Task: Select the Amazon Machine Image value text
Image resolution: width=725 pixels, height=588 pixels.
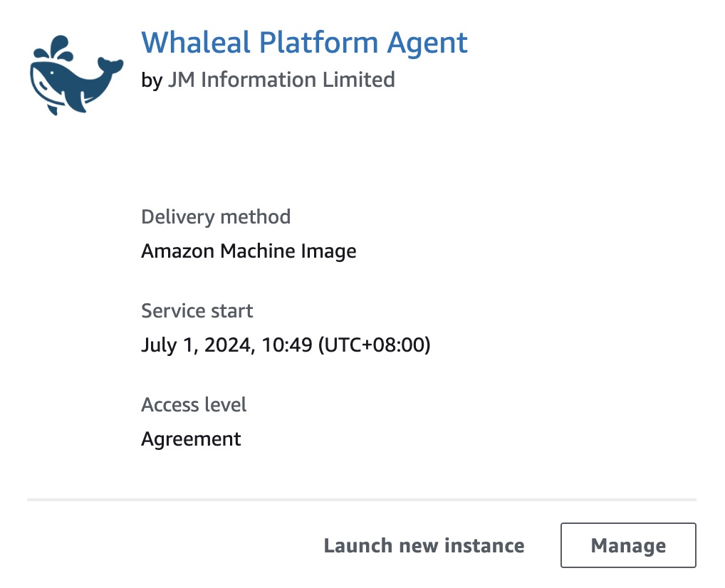Action: [x=249, y=251]
